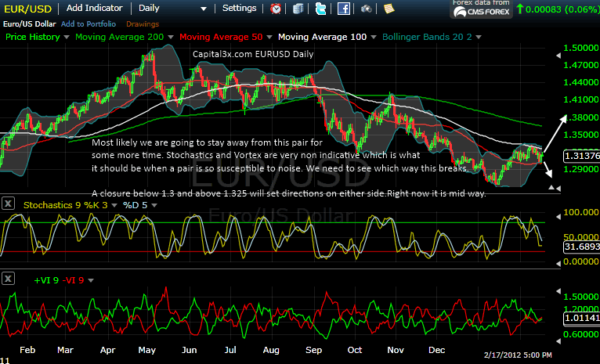Click the 3D cube icon in toolbar
The image size is (600, 364).
click(x=298, y=9)
